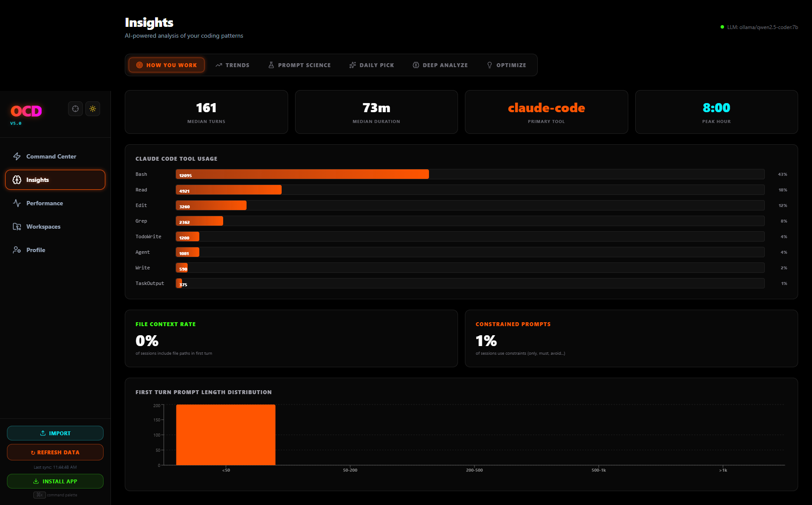Click the Agent tool label
The width and height of the screenshot is (812, 505).
(x=143, y=252)
